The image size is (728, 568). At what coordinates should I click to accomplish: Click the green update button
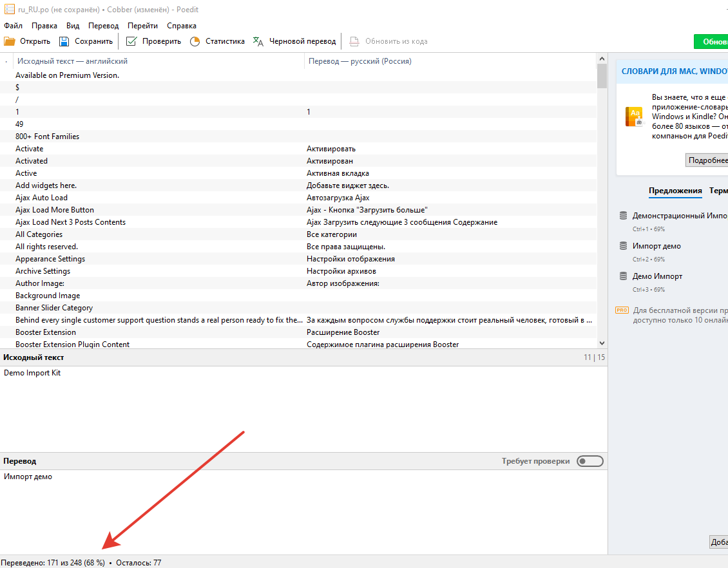[x=711, y=41]
